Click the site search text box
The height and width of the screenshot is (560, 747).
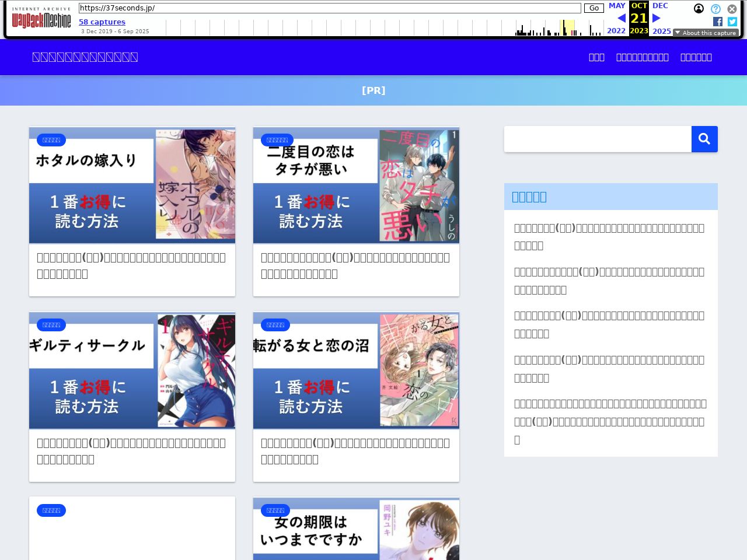coord(598,139)
